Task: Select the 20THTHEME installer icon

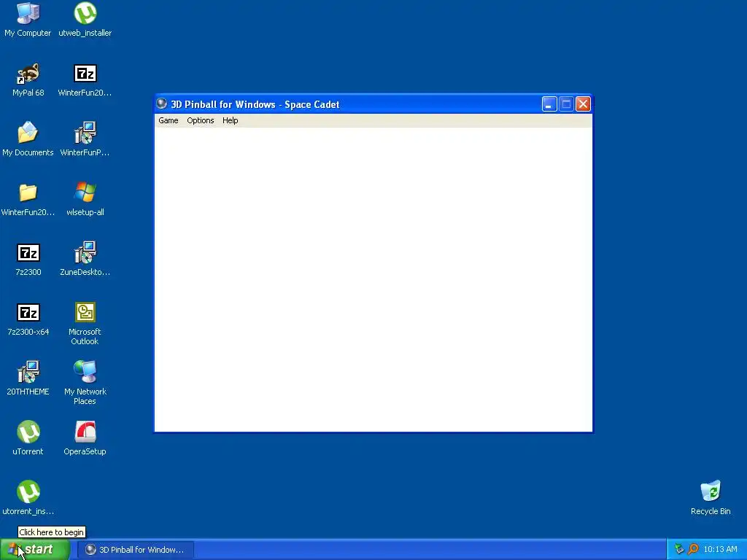Action: point(28,373)
